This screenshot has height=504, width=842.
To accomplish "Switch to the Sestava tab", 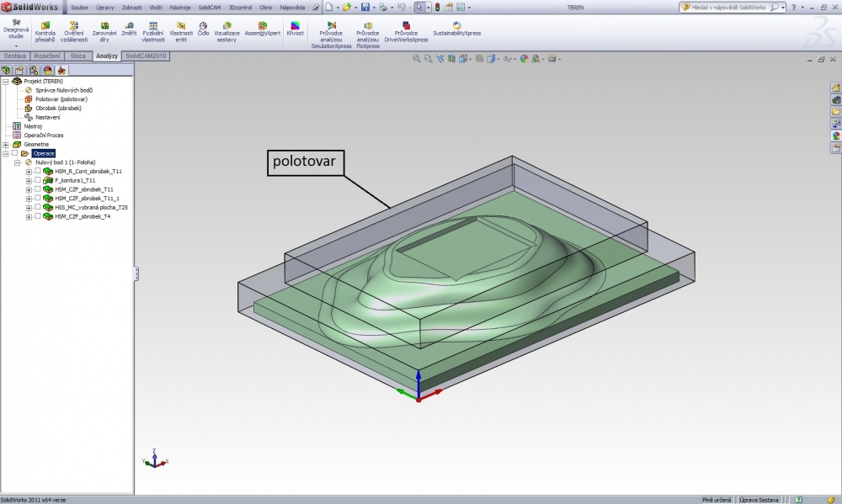I will (x=15, y=56).
